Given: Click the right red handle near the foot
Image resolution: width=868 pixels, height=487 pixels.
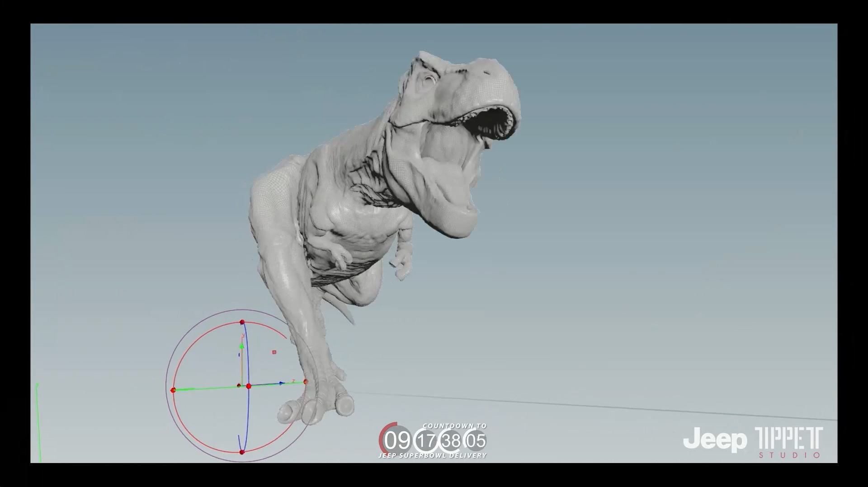Looking at the screenshot, I should pos(306,382).
